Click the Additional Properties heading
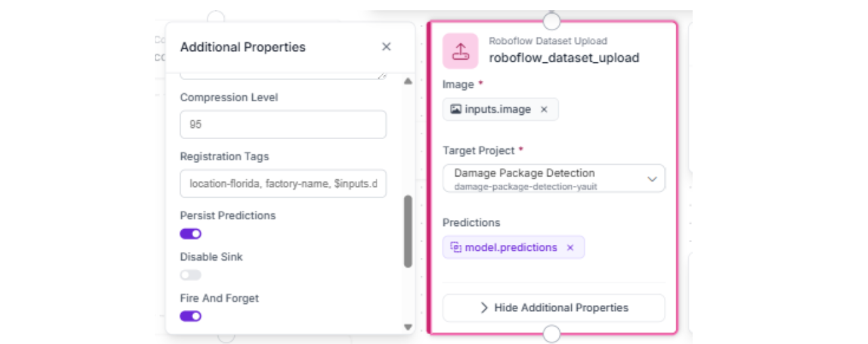 (x=243, y=47)
